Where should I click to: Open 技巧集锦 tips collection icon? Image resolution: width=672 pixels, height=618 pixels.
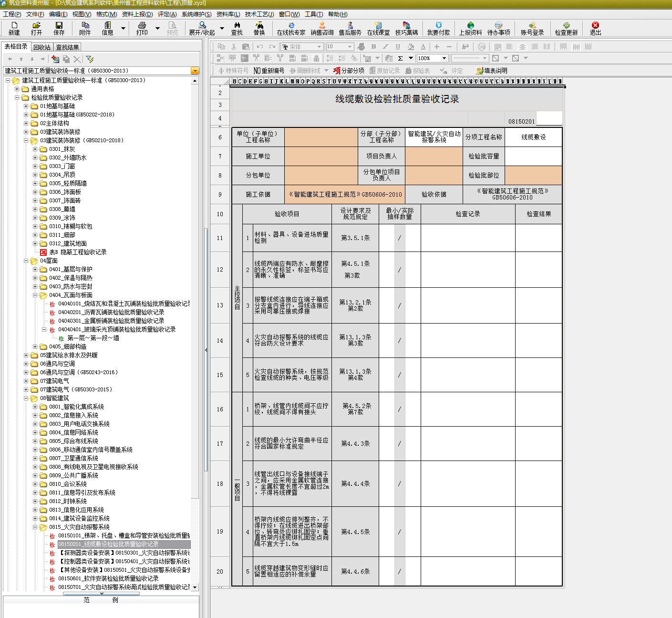click(406, 29)
